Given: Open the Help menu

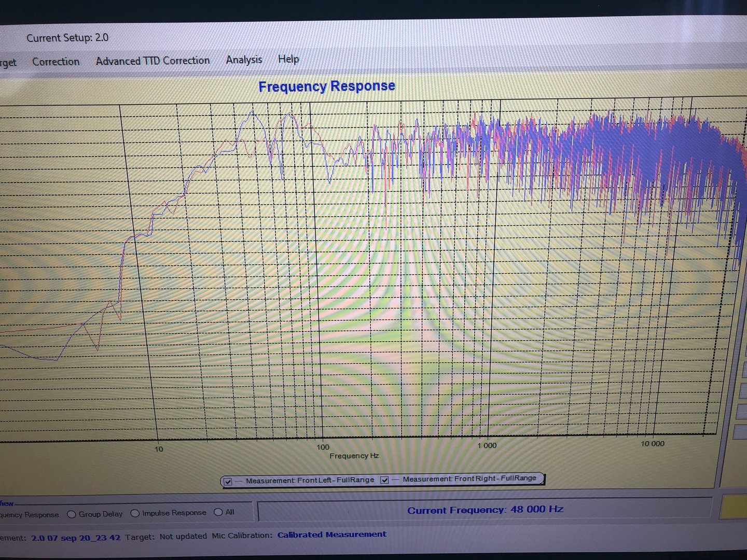Looking at the screenshot, I should pyautogui.click(x=288, y=59).
